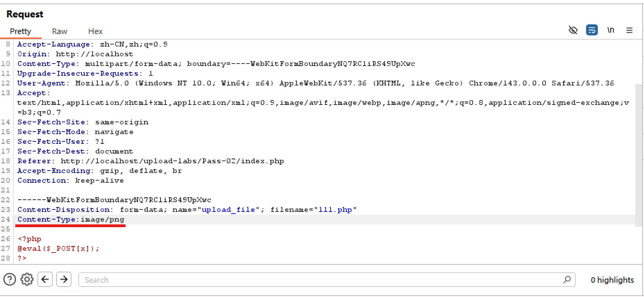Click the Connection: keep-alive line
Viewport: 644px width, 297px height.
tap(70, 181)
